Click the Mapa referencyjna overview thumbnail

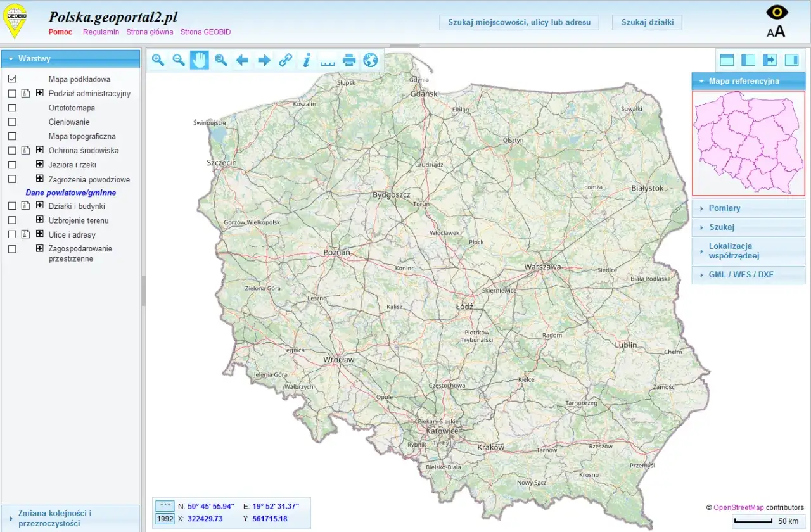748,143
